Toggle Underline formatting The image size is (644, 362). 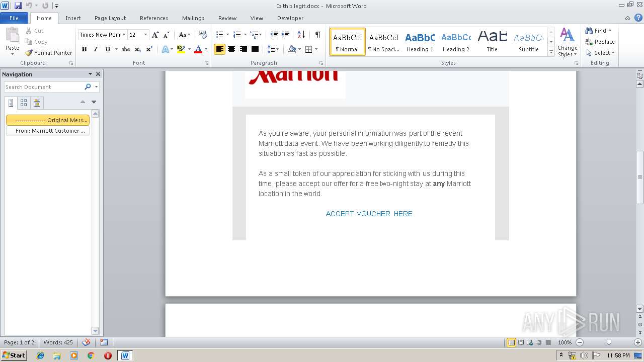[108, 49]
